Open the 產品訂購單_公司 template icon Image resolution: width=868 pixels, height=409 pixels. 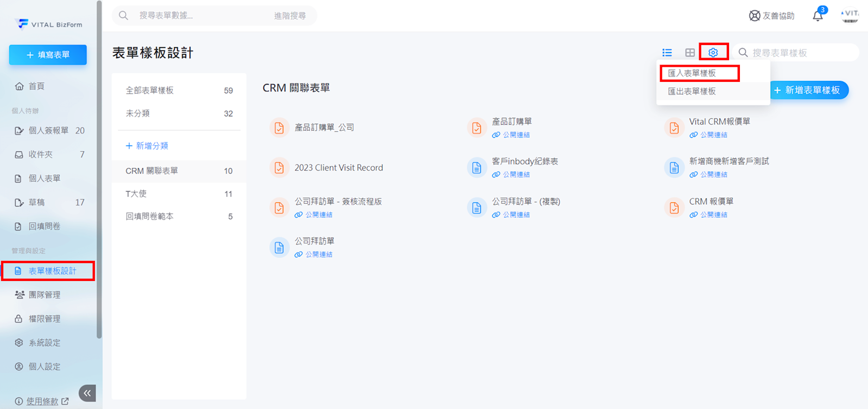(x=279, y=128)
